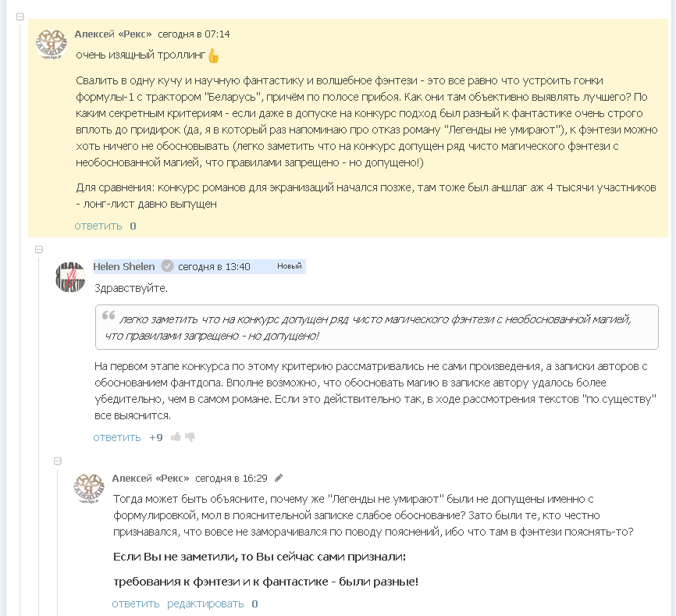Viewport: 676px width, 616px height.
Task: Collapse the 07:14 top-level comment thread
Action: [20, 17]
